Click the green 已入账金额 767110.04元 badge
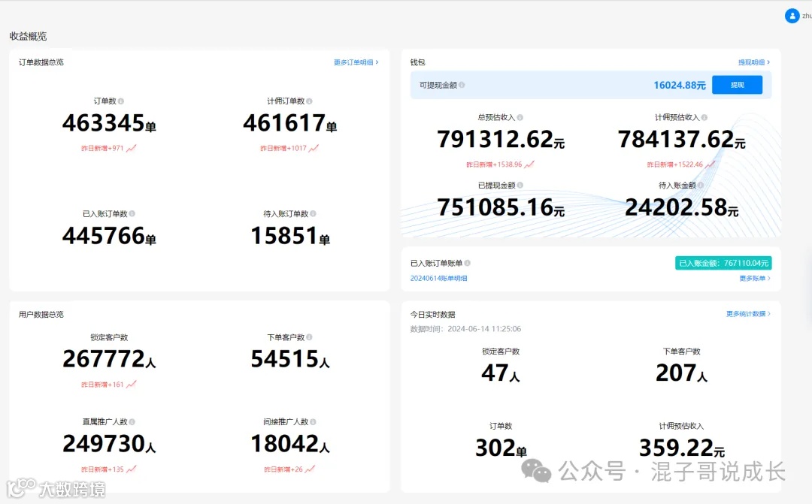Viewport: 812px width, 504px height. [723, 263]
